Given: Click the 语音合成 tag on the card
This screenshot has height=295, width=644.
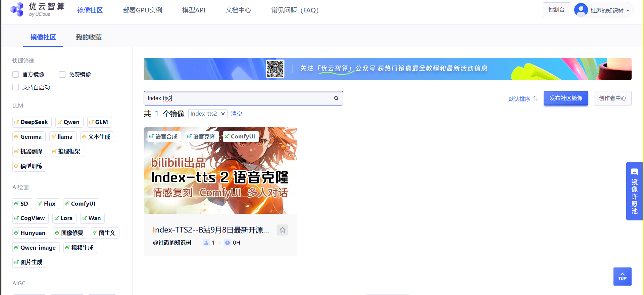Looking at the screenshot, I should (164, 136).
